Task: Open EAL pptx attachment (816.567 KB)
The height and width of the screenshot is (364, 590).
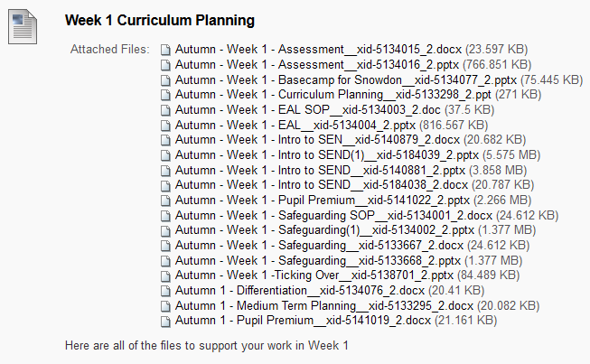Action: [295, 125]
